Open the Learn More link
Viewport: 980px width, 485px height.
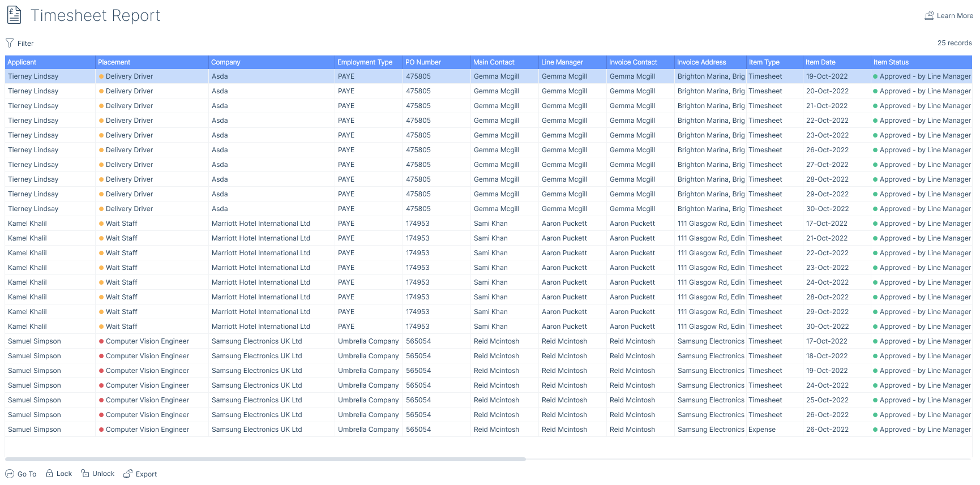(955, 16)
